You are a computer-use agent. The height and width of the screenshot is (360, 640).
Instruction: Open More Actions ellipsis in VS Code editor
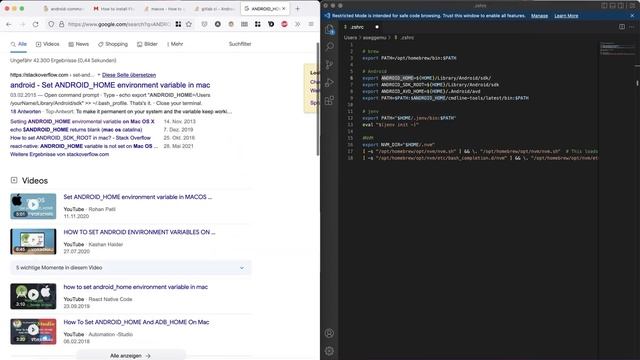632,27
